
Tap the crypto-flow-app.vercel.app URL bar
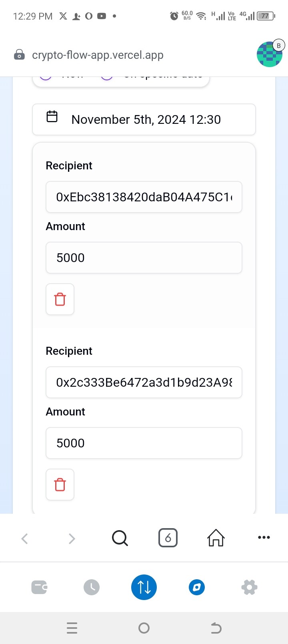[x=98, y=55]
